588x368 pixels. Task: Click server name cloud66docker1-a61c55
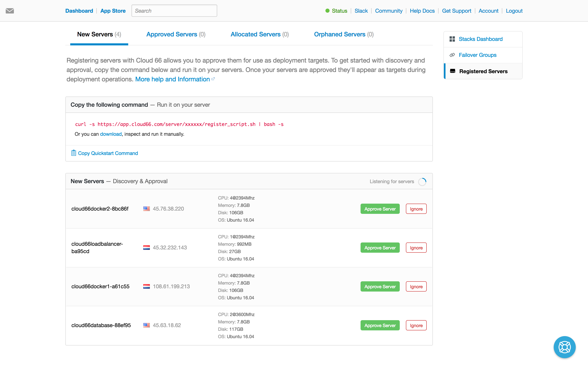tap(100, 286)
